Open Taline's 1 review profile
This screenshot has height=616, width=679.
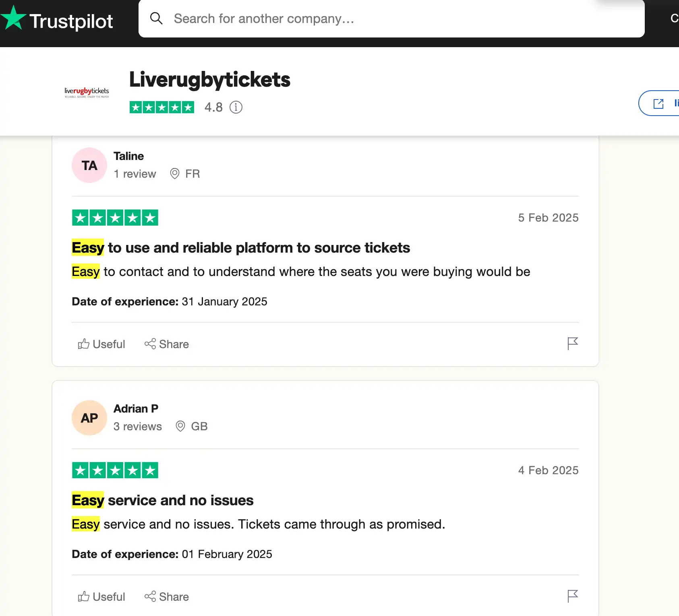[x=135, y=174]
